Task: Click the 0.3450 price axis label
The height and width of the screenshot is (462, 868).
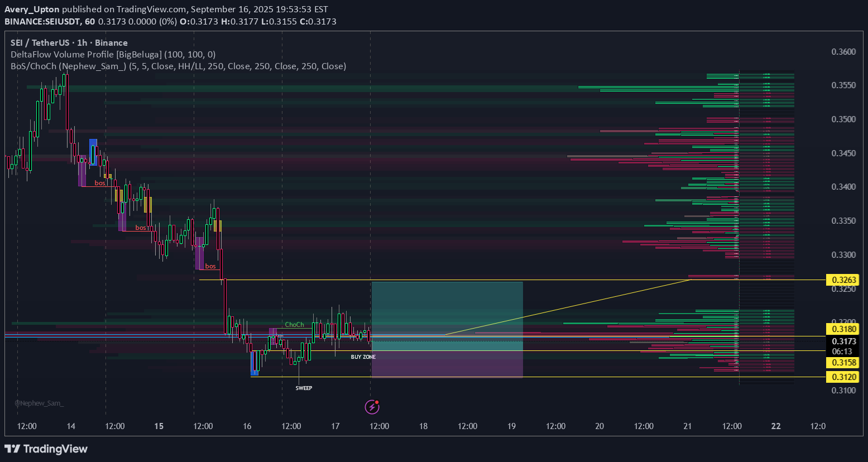Action: point(843,153)
